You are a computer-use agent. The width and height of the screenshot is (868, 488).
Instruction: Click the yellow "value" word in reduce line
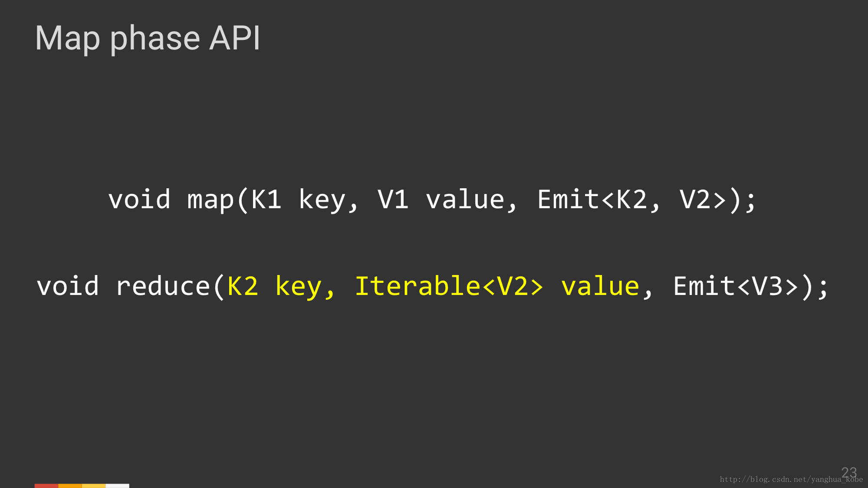[x=600, y=287]
